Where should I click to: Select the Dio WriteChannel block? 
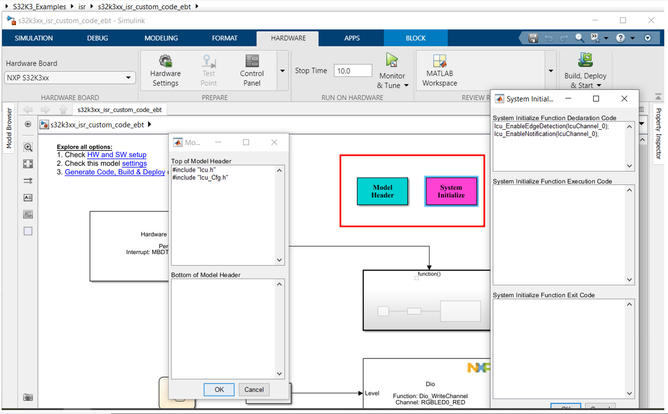pos(426,383)
